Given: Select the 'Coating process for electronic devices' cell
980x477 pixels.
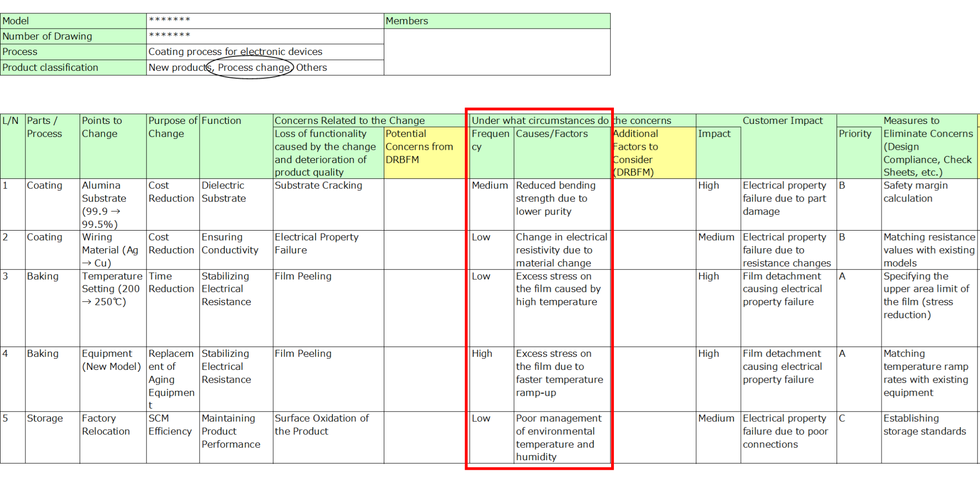Looking at the screenshot, I should 265,52.
